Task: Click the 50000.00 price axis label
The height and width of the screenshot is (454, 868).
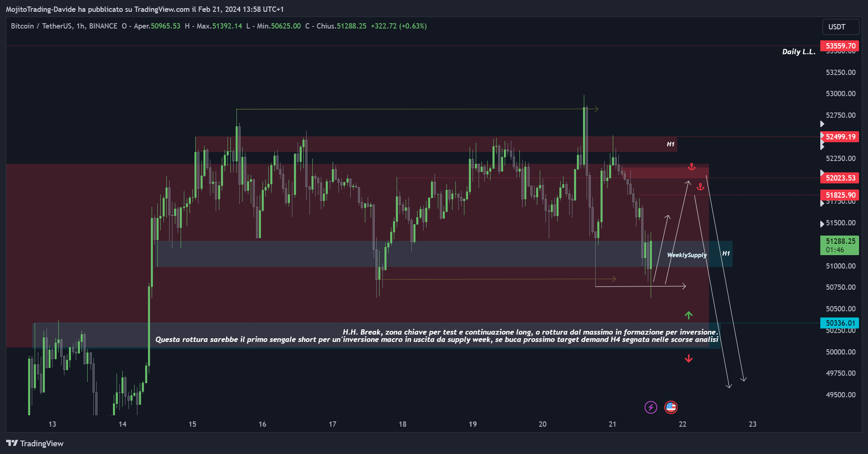Action: (841, 352)
